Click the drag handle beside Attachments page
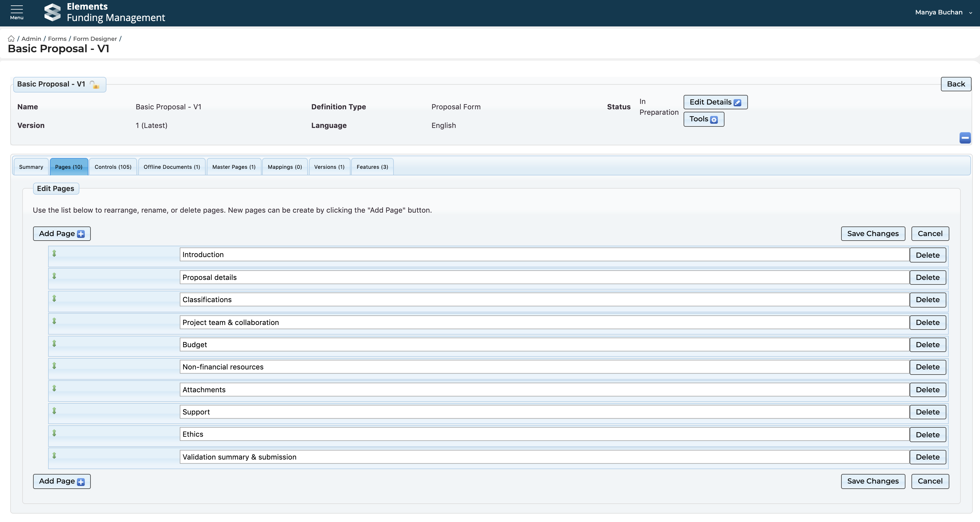The width and height of the screenshot is (980, 522). point(54,388)
